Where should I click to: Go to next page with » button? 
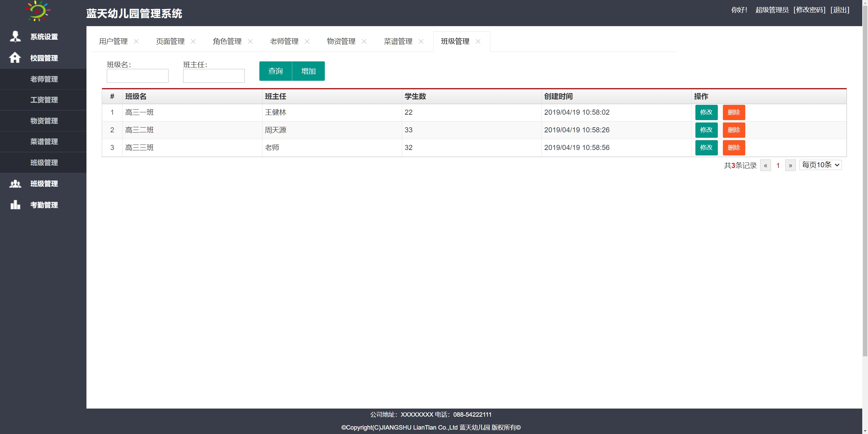click(790, 166)
